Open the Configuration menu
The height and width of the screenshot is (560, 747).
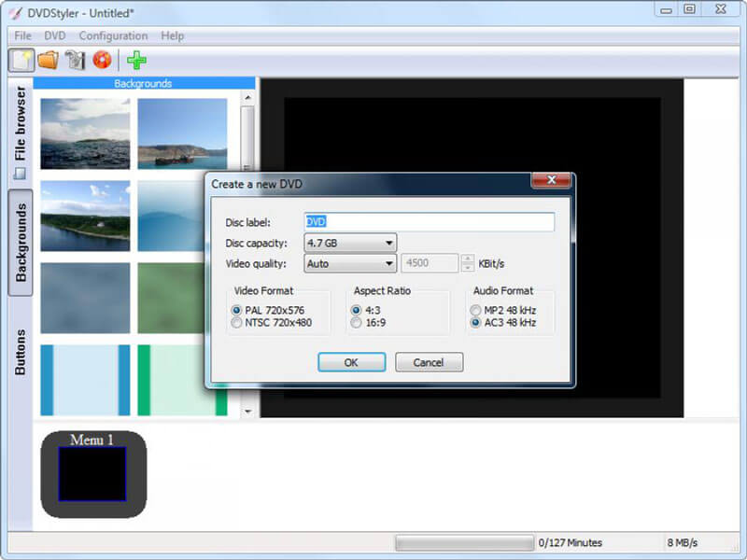click(x=114, y=35)
